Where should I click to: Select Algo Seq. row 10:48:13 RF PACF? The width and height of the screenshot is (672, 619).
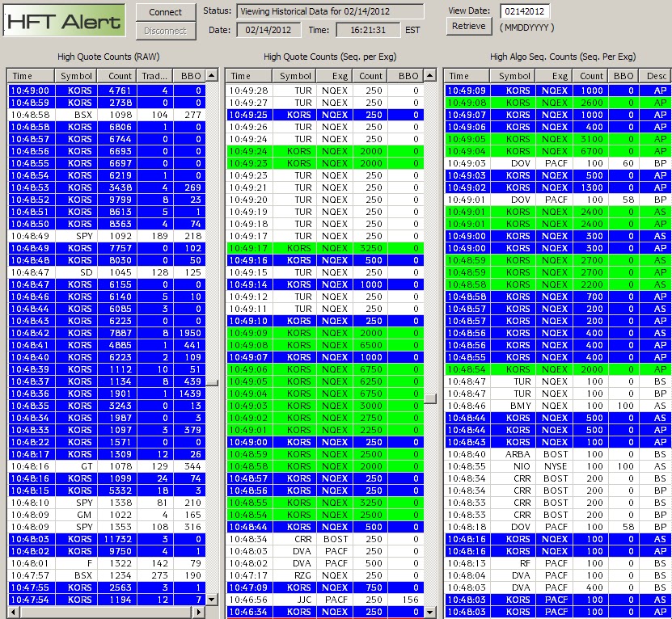tap(559, 563)
